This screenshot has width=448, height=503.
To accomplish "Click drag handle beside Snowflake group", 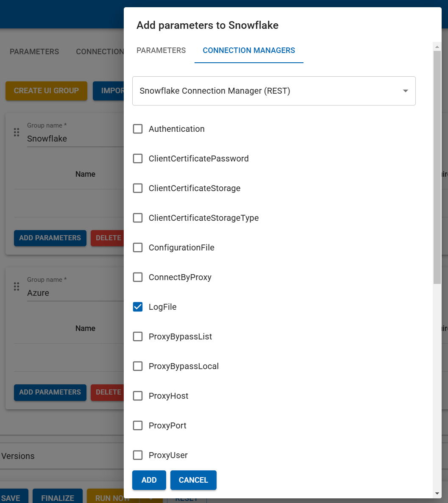I will (17, 132).
